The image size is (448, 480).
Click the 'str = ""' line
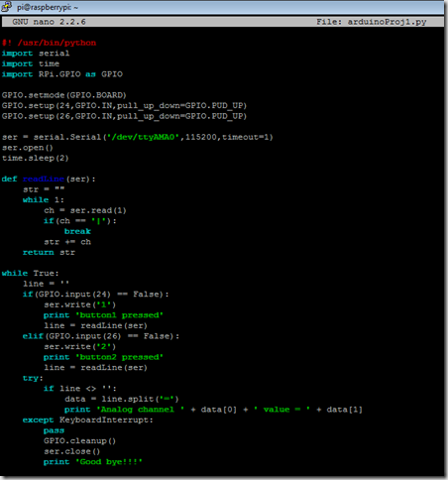click(x=44, y=189)
